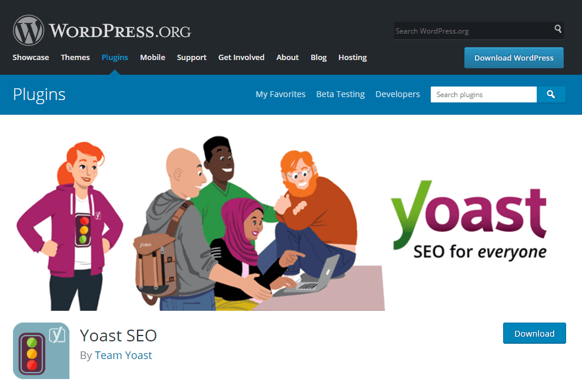Open the Showcase menu item
This screenshot has width=582, height=392.
31,58
